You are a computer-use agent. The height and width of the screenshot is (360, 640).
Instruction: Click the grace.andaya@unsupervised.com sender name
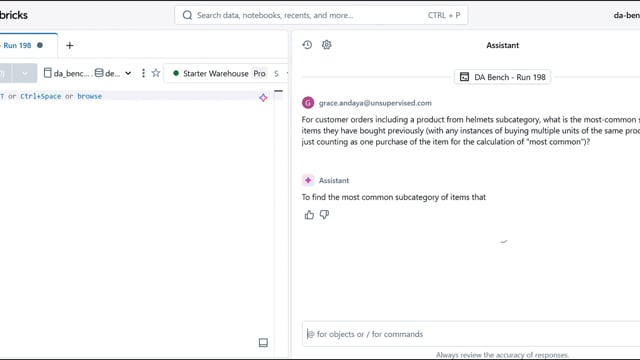pos(375,103)
